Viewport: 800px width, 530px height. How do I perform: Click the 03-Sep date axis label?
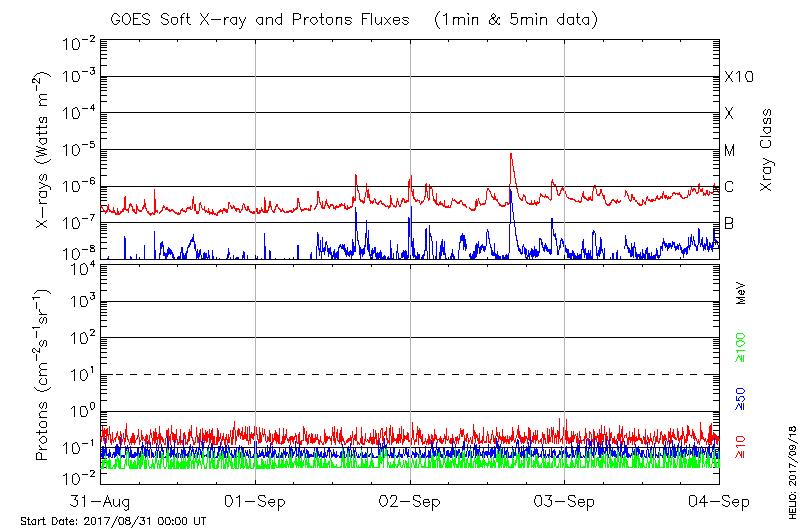tap(564, 500)
